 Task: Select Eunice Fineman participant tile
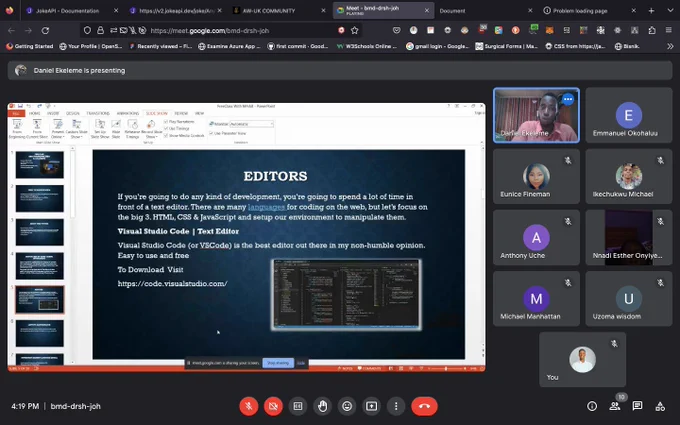[536, 177]
